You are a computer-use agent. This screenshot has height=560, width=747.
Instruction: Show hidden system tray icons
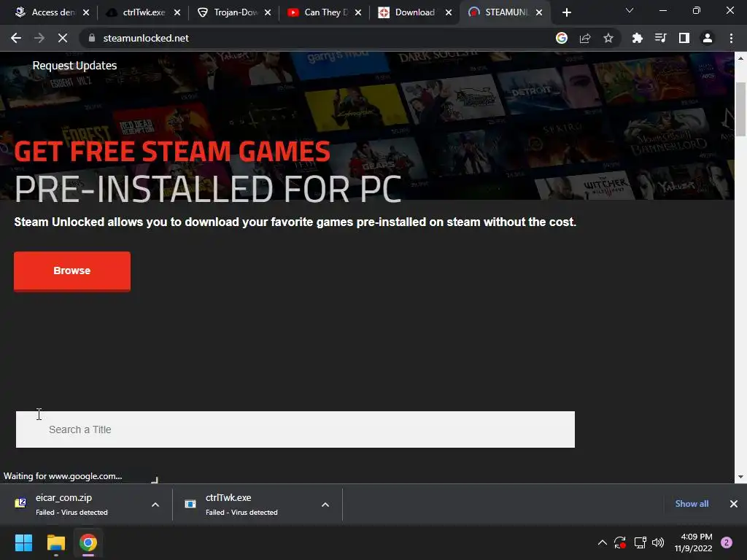(602, 542)
